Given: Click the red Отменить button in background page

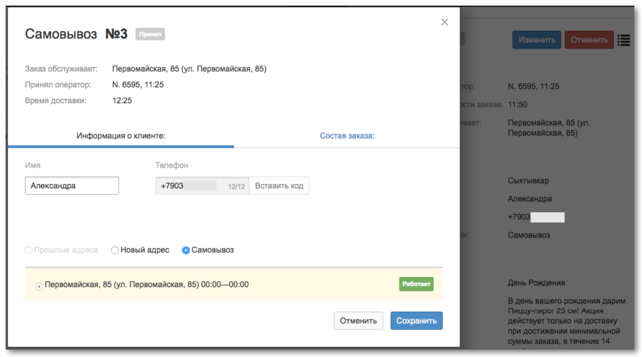Looking at the screenshot, I should (589, 40).
